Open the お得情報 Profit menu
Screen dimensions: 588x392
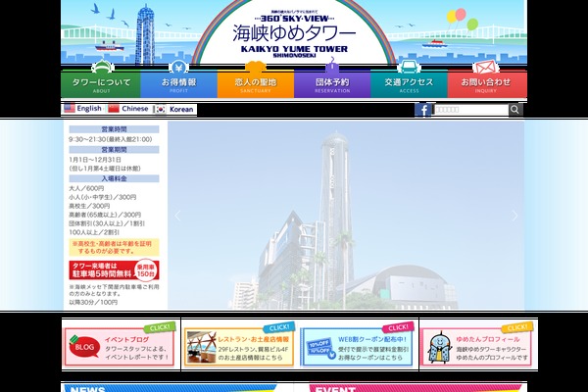click(x=179, y=84)
